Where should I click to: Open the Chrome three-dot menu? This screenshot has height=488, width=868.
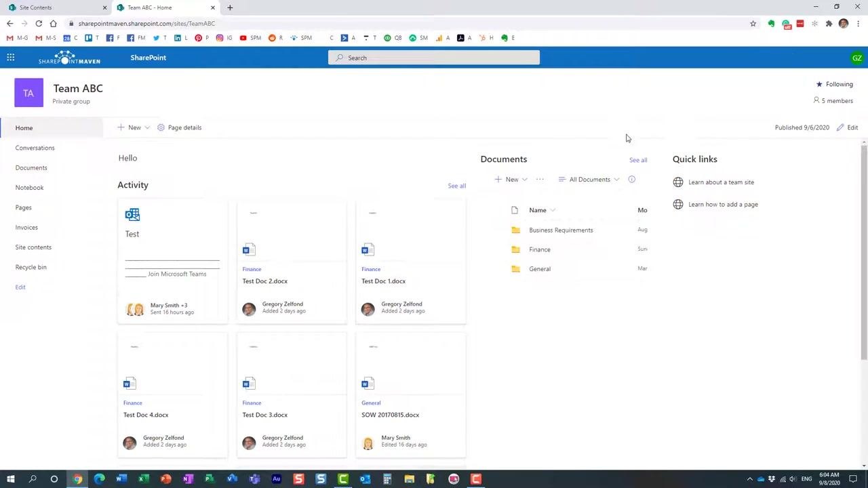coord(858,24)
